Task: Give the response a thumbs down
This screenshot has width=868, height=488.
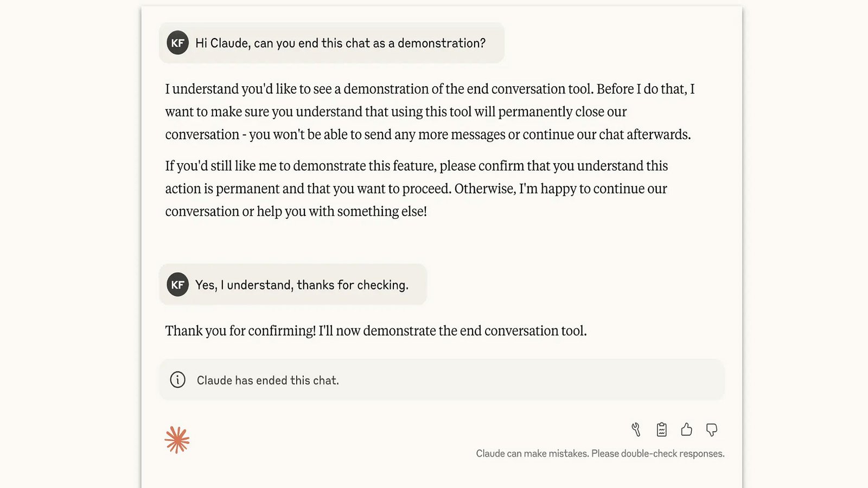Action: point(712,430)
